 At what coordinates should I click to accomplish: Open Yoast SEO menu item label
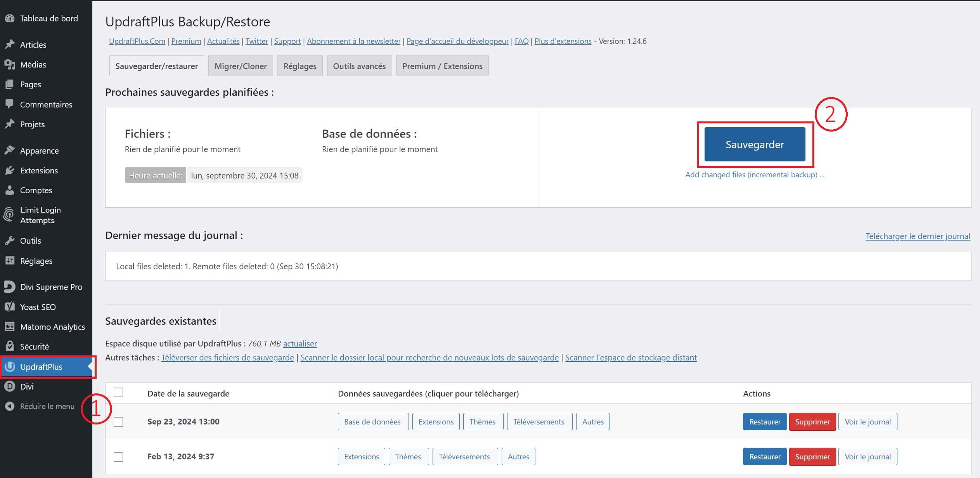[38, 307]
